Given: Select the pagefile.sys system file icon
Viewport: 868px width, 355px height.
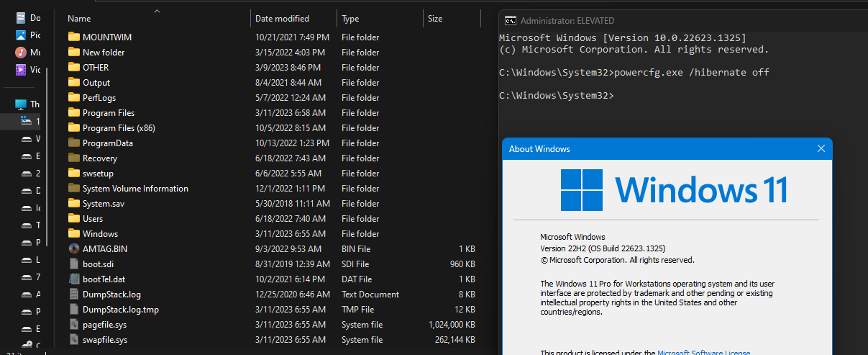Looking at the screenshot, I should pos(73,324).
